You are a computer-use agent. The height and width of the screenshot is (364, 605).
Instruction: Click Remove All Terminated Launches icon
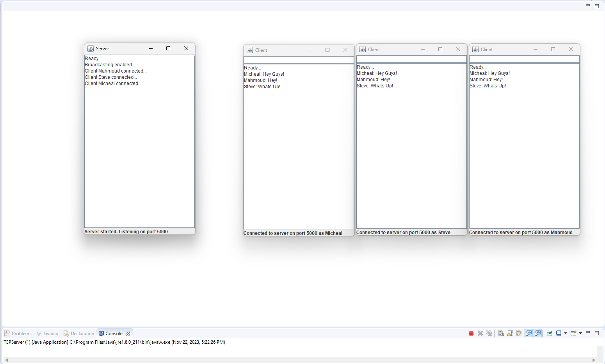click(489, 333)
